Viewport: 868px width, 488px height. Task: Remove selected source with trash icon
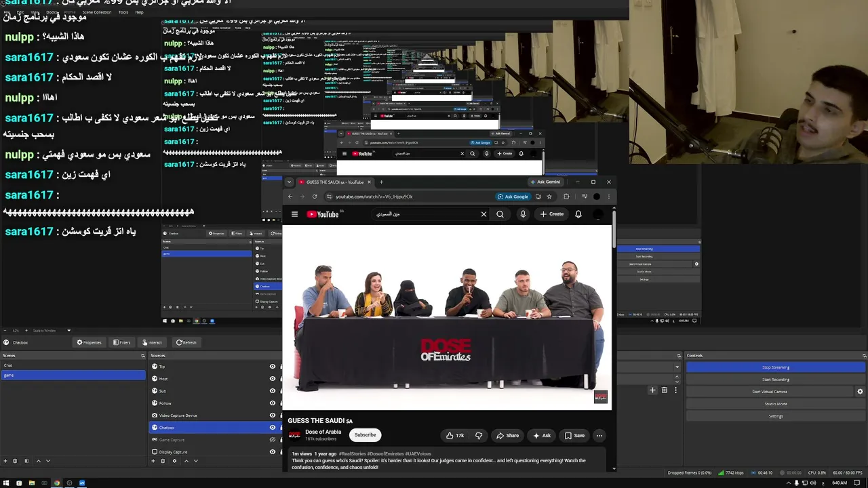pos(163,461)
